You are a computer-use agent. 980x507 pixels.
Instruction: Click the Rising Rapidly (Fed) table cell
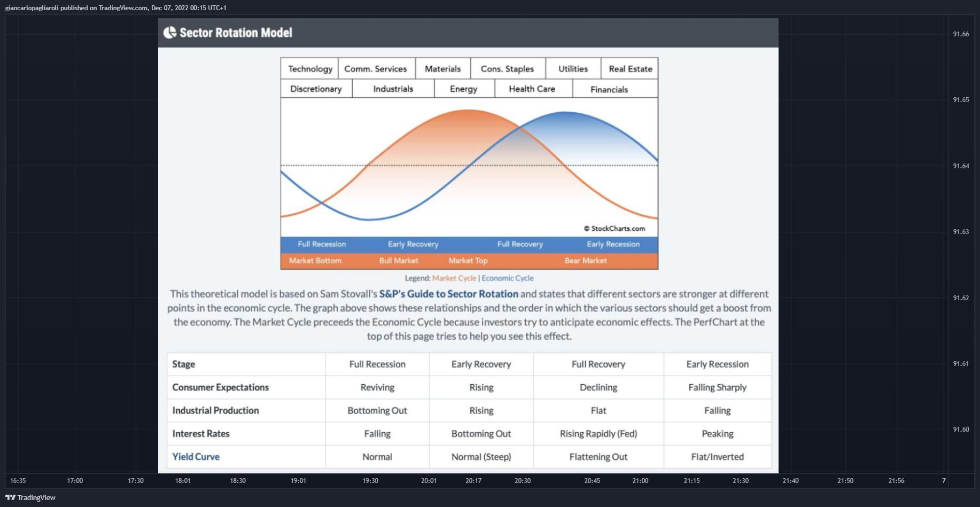(x=598, y=434)
